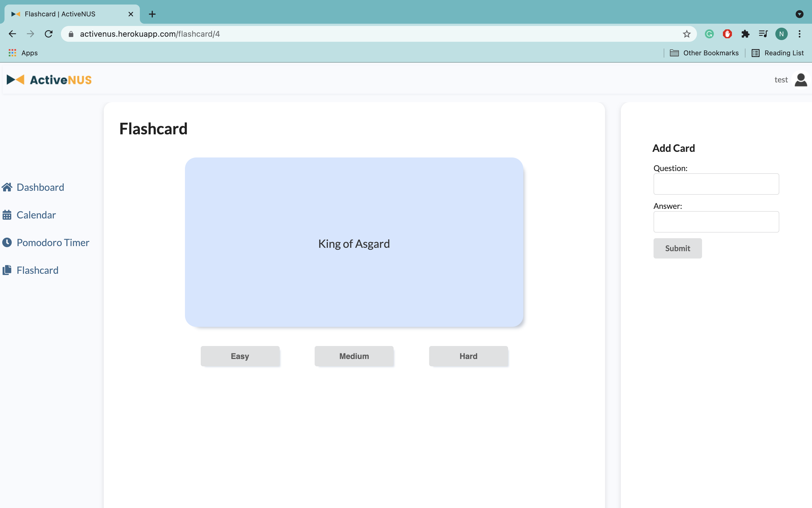This screenshot has width=812, height=508.
Task: Focus the Question input field
Action: click(716, 184)
